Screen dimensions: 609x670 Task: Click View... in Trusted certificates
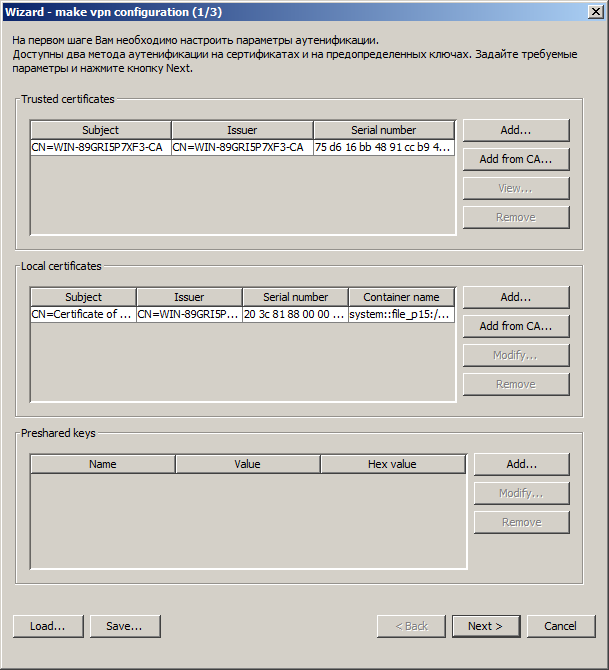(516, 188)
